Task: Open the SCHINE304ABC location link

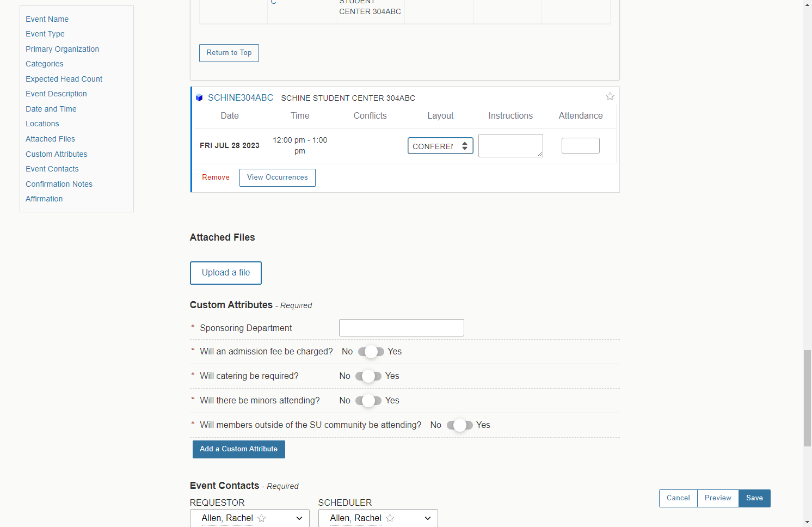Action: pyautogui.click(x=241, y=98)
